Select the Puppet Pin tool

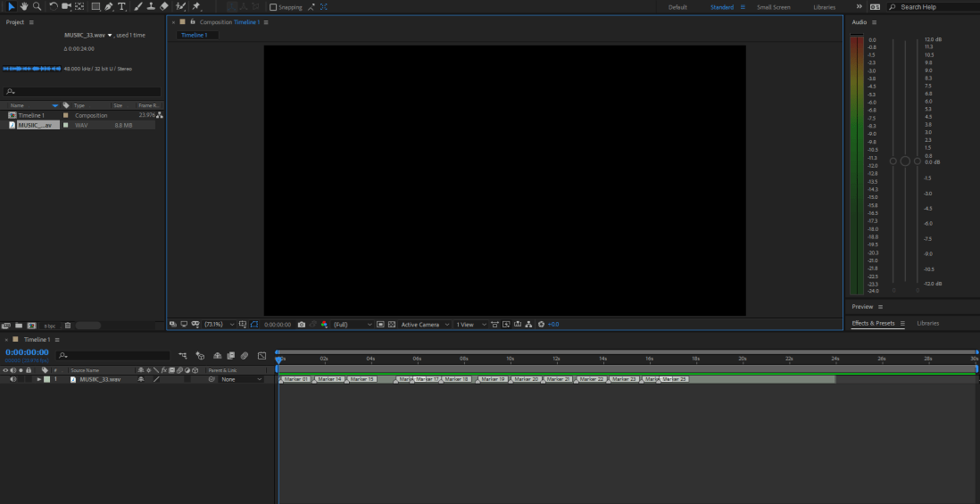(x=196, y=6)
